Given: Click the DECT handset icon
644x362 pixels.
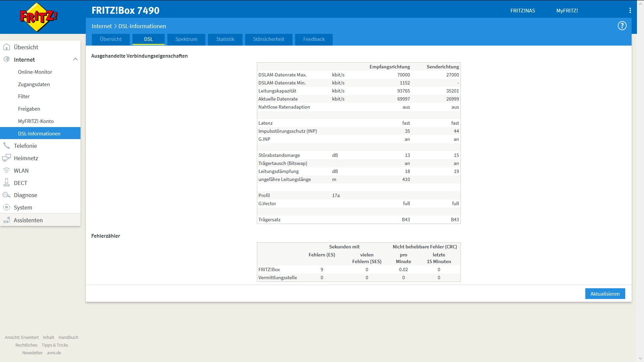Looking at the screenshot, I should tap(6, 183).
